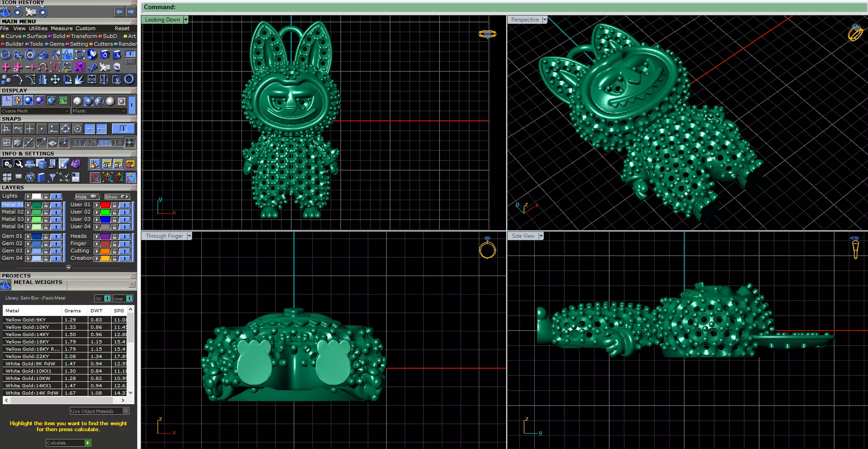
Task: Toggle the lock on the Heads layer
Action: tap(114, 236)
